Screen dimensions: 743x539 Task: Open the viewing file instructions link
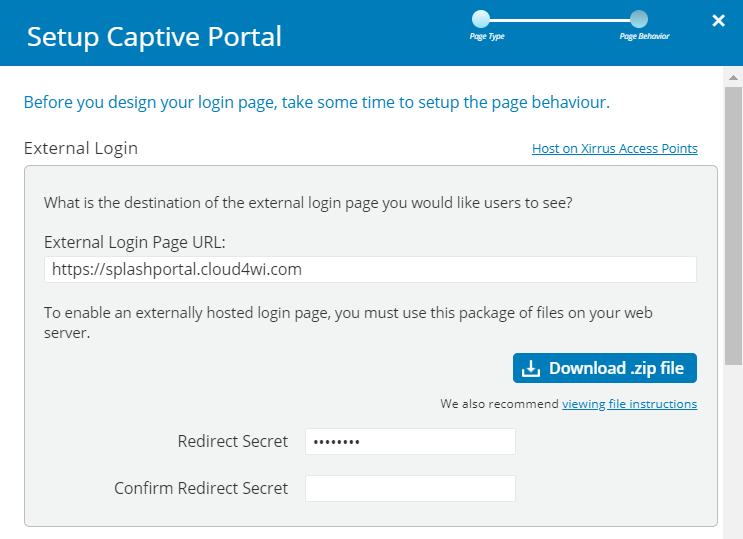629,404
